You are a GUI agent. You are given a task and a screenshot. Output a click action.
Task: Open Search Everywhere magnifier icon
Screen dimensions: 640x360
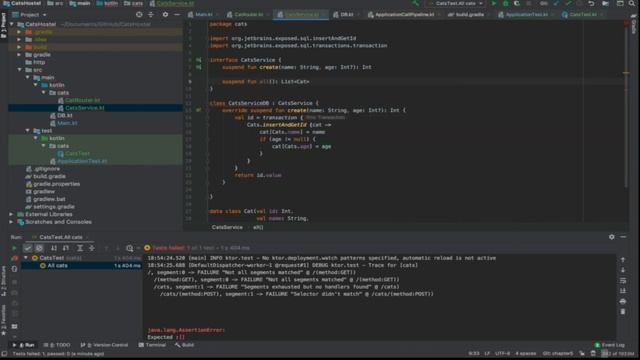pyautogui.click(x=632, y=3)
